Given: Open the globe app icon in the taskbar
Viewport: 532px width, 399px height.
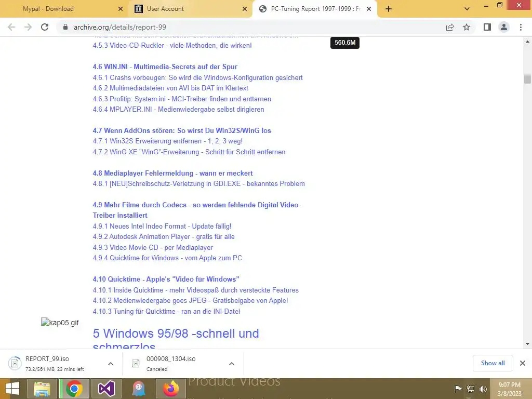Looking at the screenshot, I should click(x=139, y=389).
